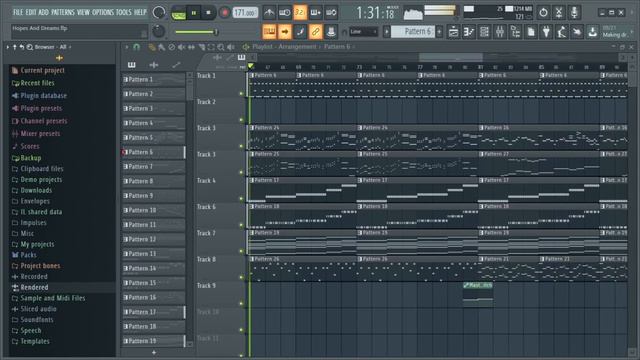Select Pattern 17 in the picker
This screenshot has height=360, width=640.
(153, 312)
